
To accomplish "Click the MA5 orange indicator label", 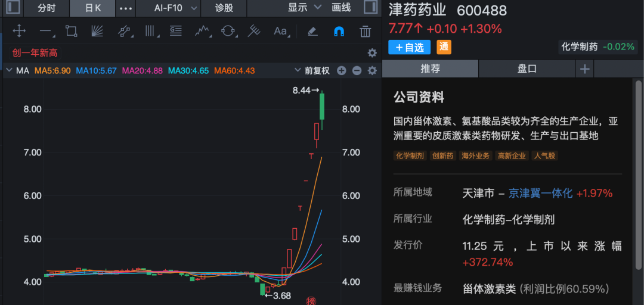I will pyautogui.click(x=52, y=71).
